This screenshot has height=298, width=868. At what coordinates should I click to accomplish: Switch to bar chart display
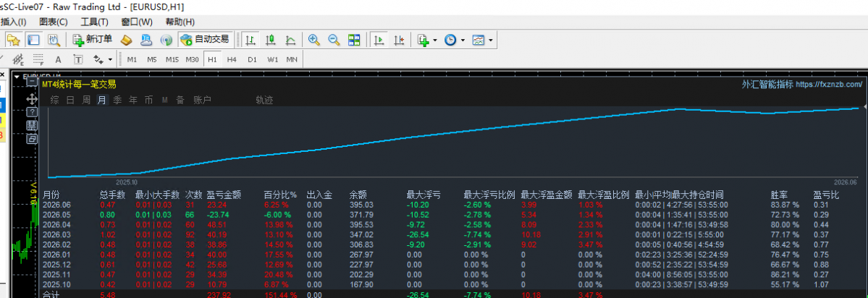tap(250, 40)
